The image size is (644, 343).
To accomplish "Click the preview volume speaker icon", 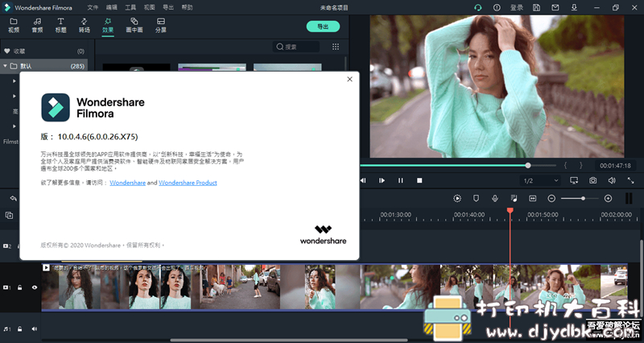I will coord(612,180).
